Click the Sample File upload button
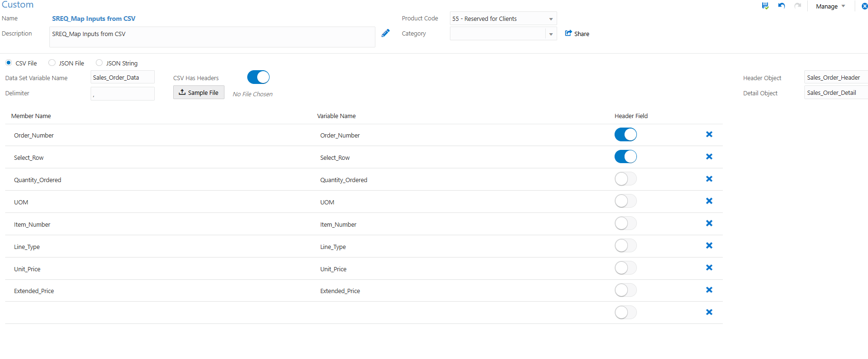The width and height of the screenshot is (868, 359). [x=199, y=92]
